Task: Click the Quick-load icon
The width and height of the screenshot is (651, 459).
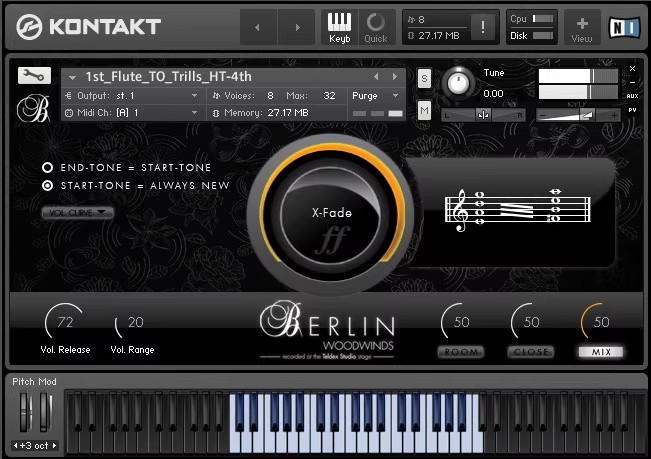Action: tap(376, 26)
